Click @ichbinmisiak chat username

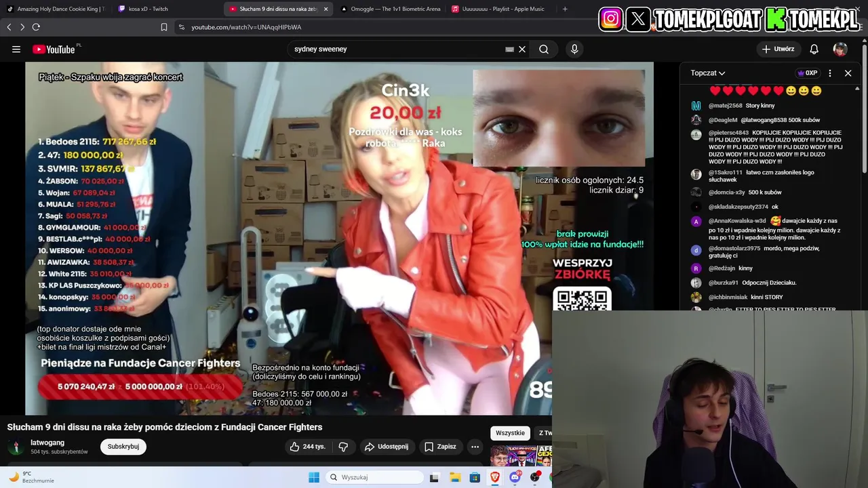point(728,297)
